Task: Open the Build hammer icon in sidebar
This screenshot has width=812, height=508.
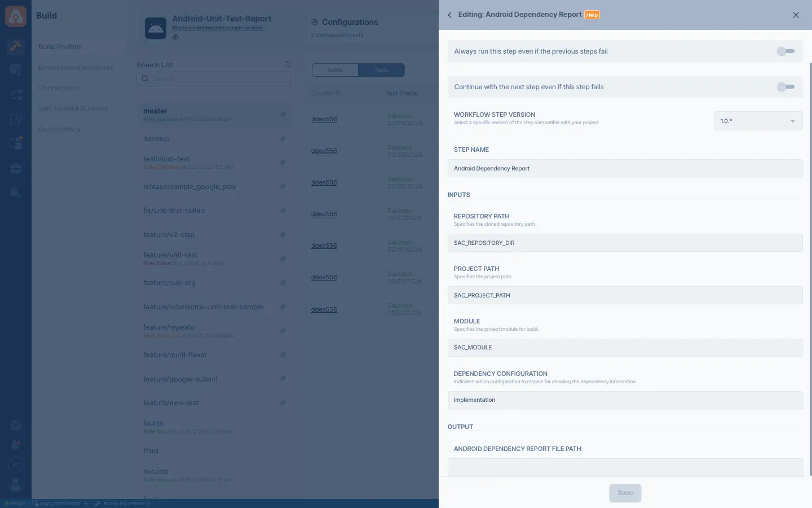Action: pos(16,46)
